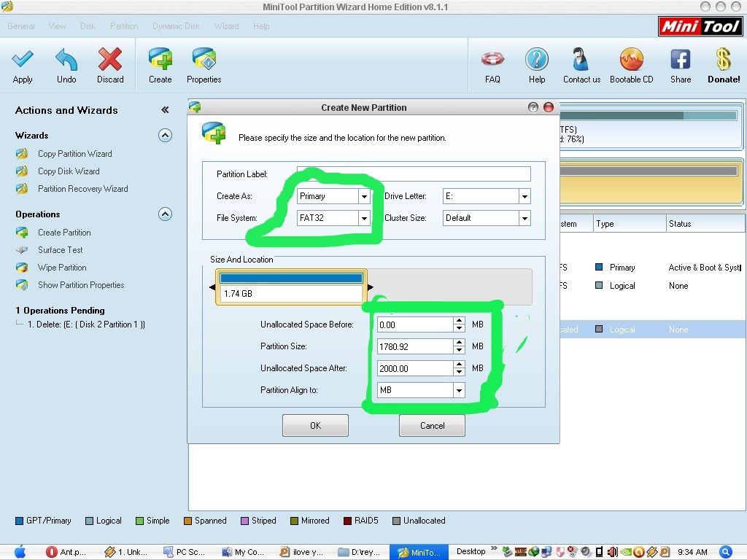Click the Cancel button in dialog
This screenshot has width=747, height=560.
pyautogui.click(x=432, y=426)
